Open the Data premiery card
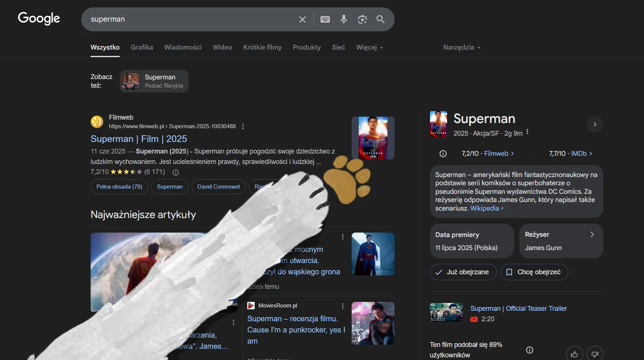Viewport: 644px width, 360px height. [x=472, y=241]
